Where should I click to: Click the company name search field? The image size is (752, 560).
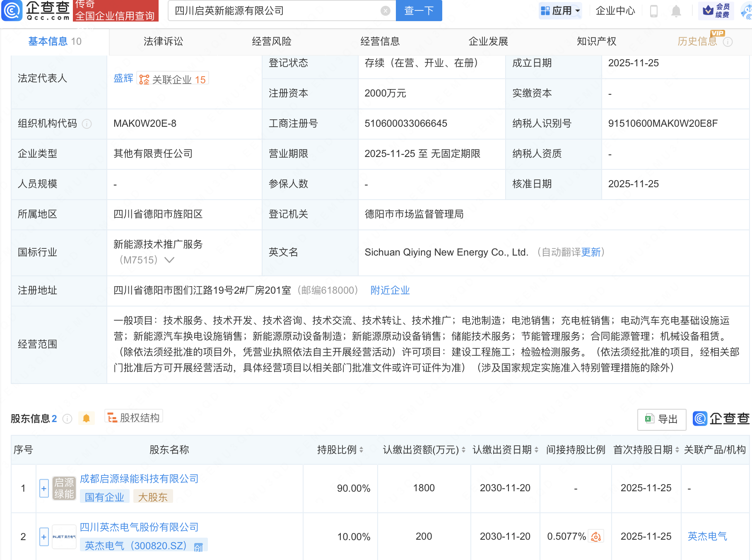[x=273, y=11]
